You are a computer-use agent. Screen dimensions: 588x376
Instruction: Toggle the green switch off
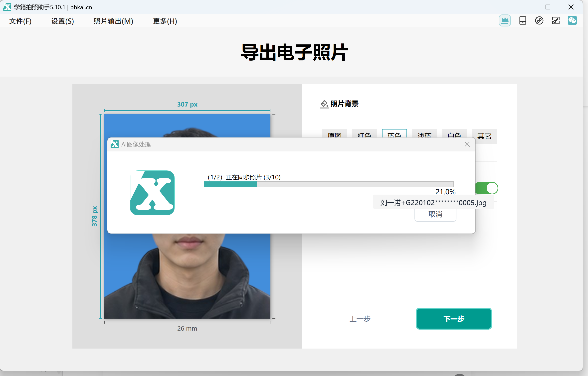[x=487, y=188]
